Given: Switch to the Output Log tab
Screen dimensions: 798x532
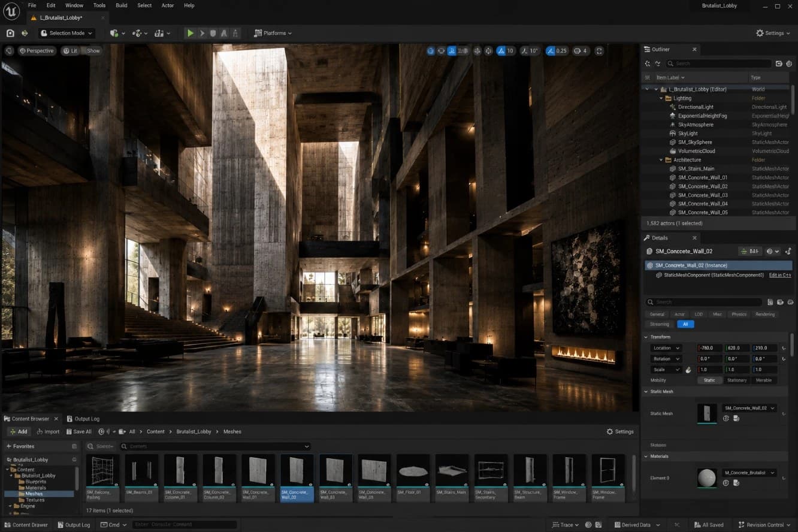Looking at the screenshot, I should tap(83, 419).
